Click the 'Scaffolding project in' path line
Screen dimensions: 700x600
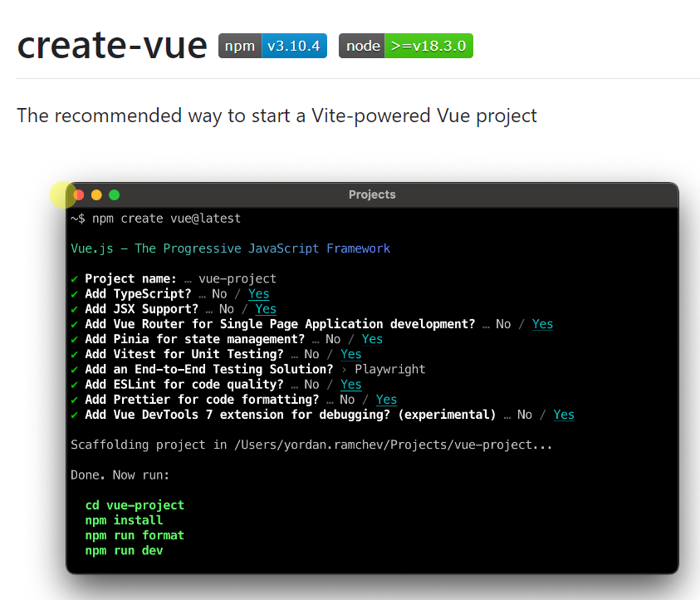pos(311,445)
